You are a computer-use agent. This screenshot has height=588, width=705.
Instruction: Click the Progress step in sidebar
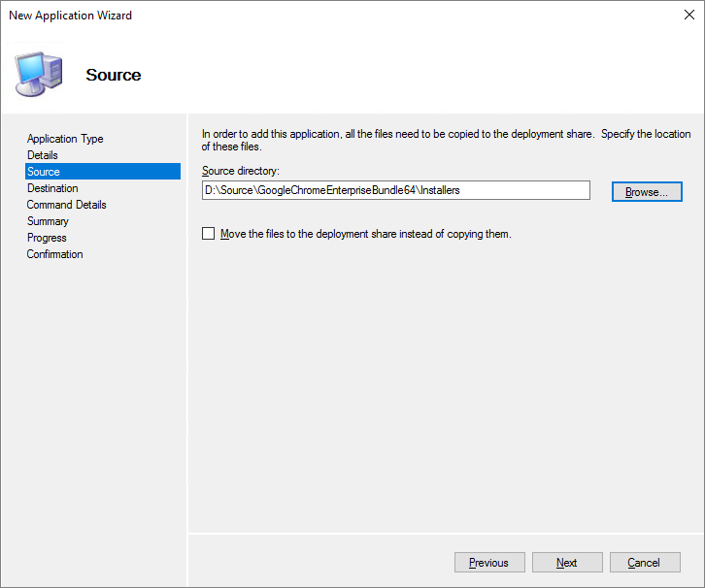tap(47, 238)
